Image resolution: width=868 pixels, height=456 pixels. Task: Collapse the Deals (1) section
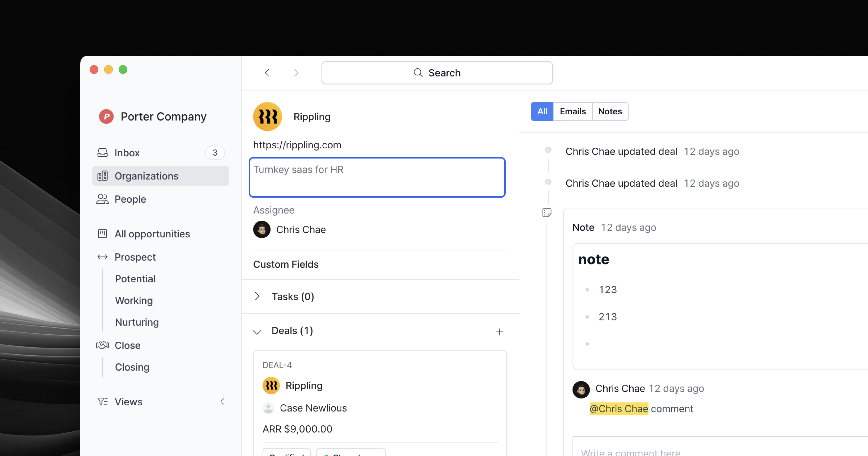(257, 332)
